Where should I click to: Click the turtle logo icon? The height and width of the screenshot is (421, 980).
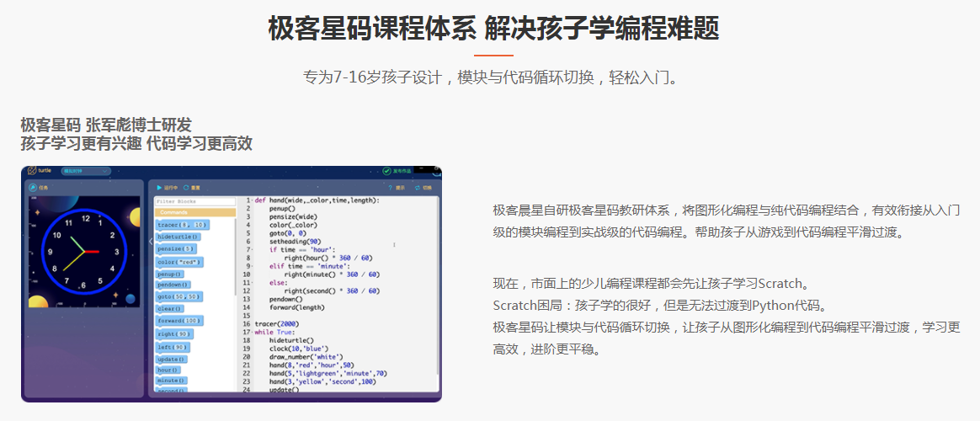pos(33,171)
